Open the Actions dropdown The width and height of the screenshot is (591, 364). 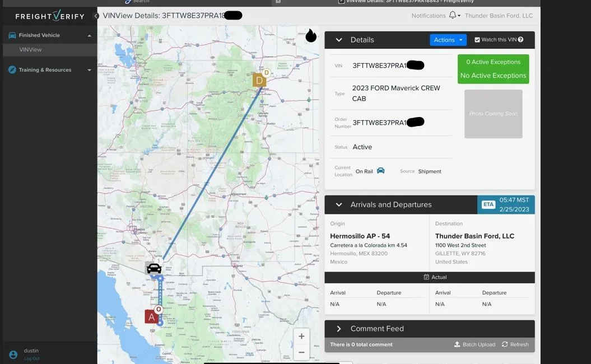[448, 40]
